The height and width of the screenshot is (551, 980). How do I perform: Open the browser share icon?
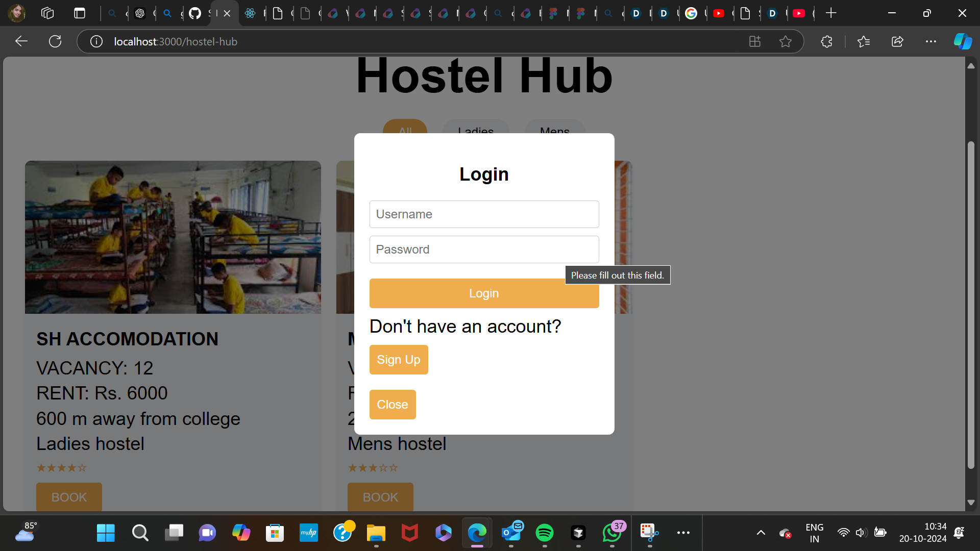(x=897, y=41)
